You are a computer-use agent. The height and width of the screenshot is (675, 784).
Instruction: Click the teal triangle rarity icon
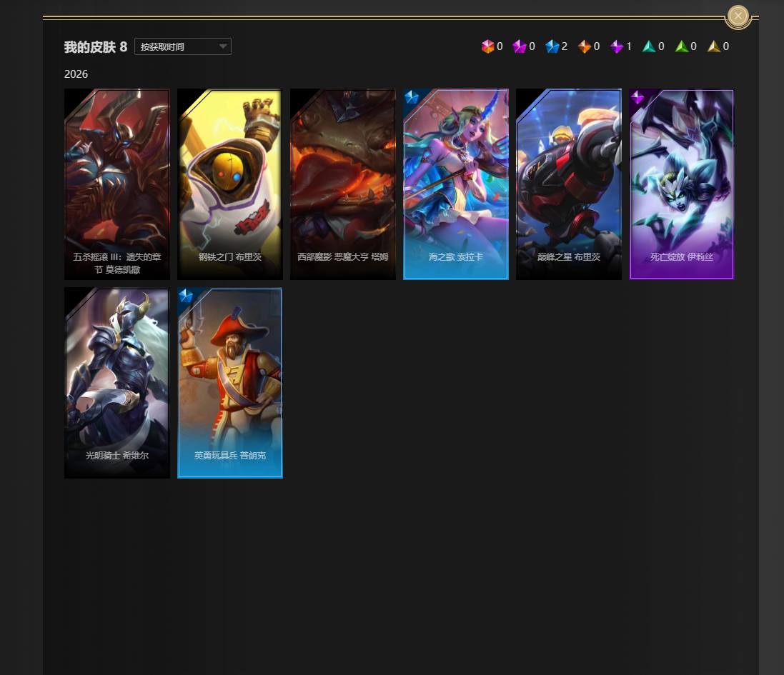(x=648, y=46)
